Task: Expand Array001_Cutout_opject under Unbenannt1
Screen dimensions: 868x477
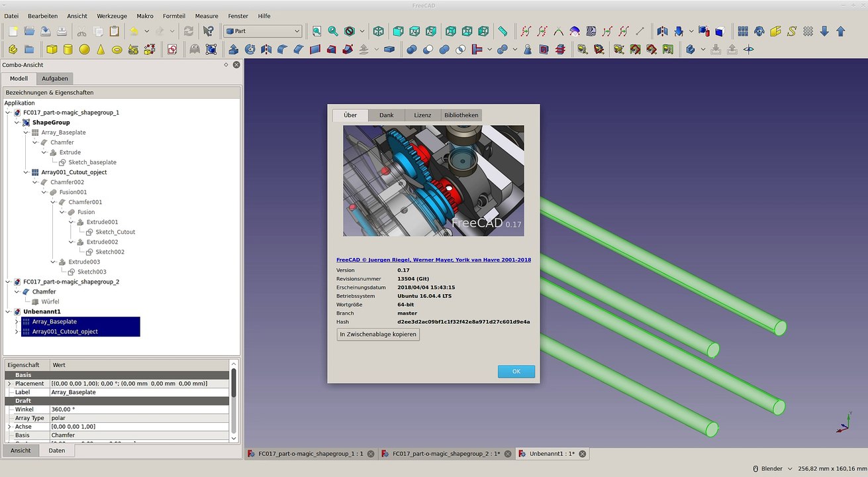Action: (17, 331)
